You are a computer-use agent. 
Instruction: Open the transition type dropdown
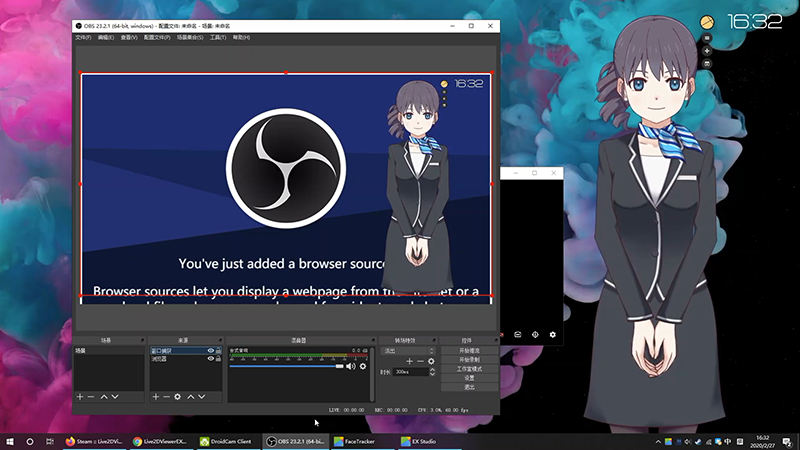(x=409, y=351)
